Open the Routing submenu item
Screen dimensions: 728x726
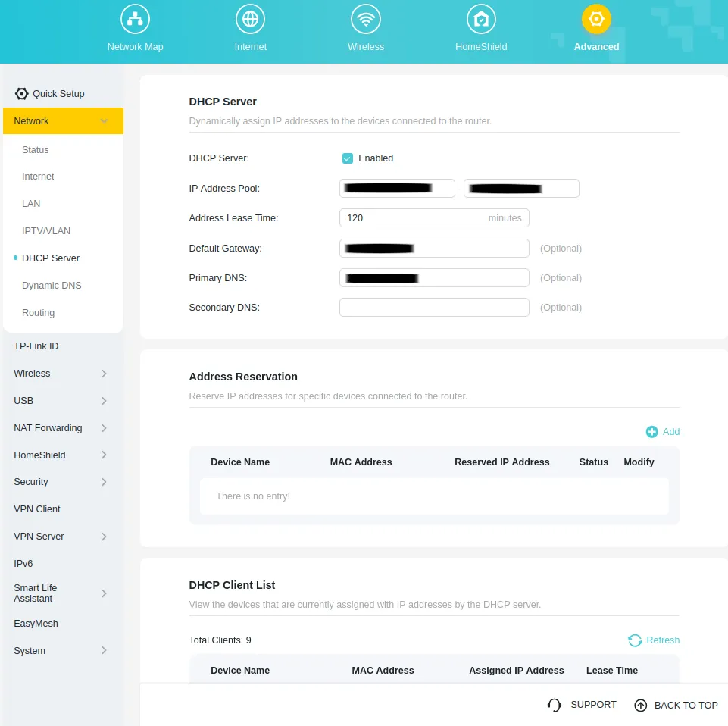[38, 313]
